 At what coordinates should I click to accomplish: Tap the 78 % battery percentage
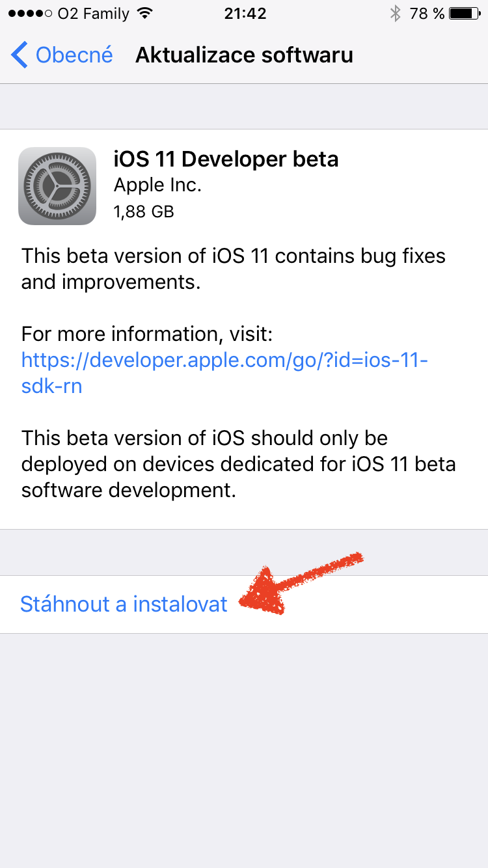427,14
